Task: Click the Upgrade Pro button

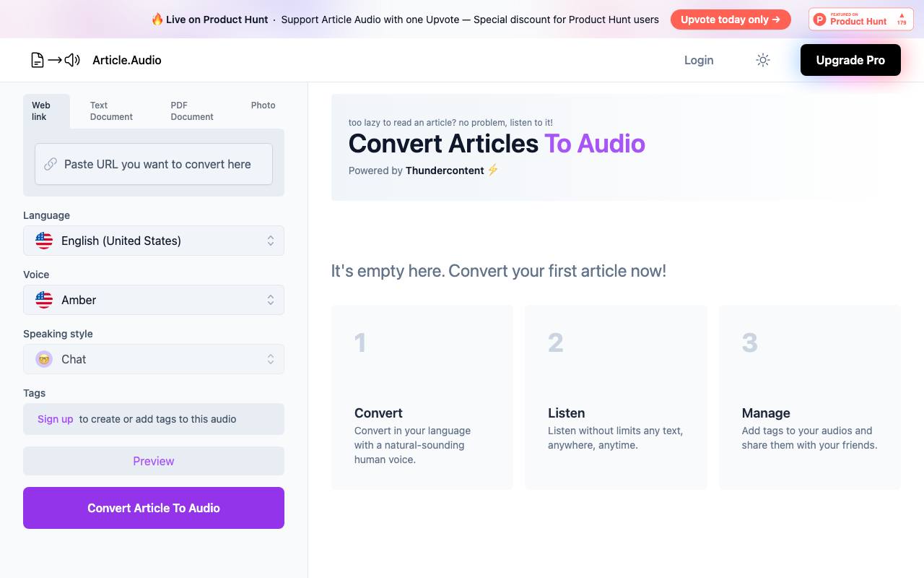Action: 850,60
